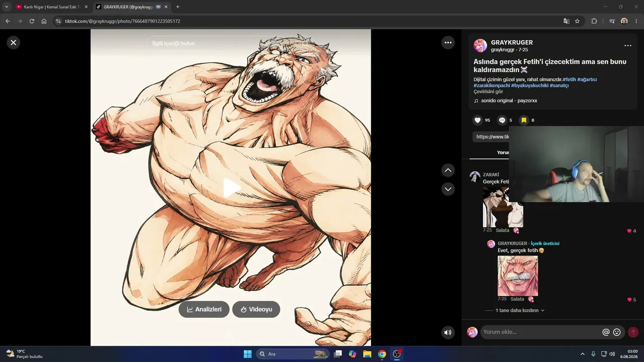The height and width of the screenshot is (362, 644).
Task: Reload the TikTok page
Action: (32, 21)
